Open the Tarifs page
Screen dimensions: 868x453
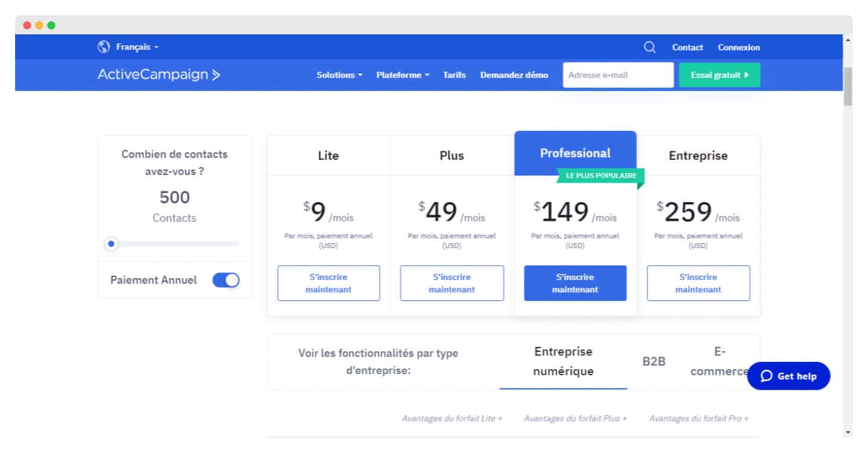(454, 75)
